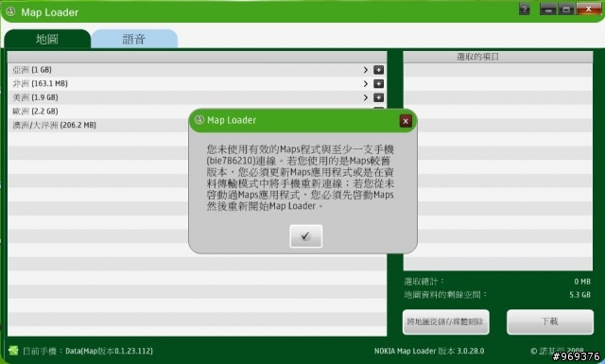Click the globe icon in dialog title
This screenshot has height=364, width=605.
199,120
